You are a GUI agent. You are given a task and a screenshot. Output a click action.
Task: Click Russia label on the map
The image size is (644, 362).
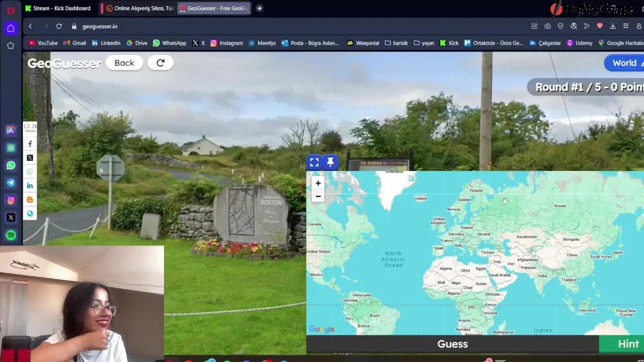coord(560,206)
